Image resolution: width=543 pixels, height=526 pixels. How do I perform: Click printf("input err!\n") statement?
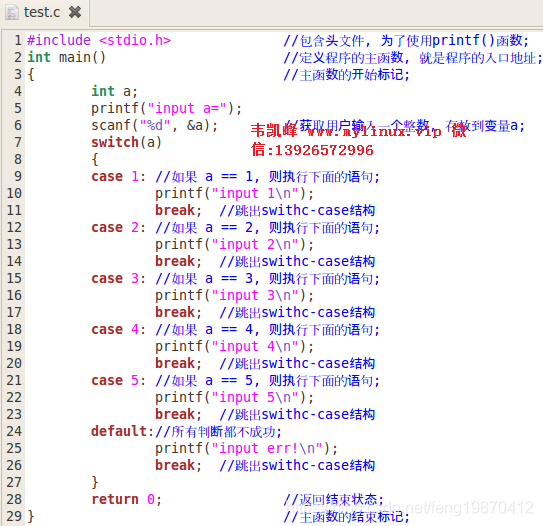[246, 448]
